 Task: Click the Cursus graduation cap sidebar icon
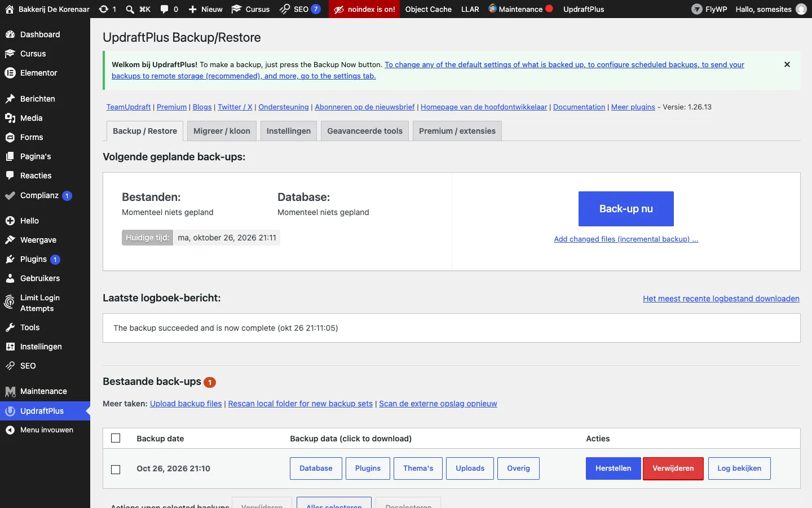(10, 54)
